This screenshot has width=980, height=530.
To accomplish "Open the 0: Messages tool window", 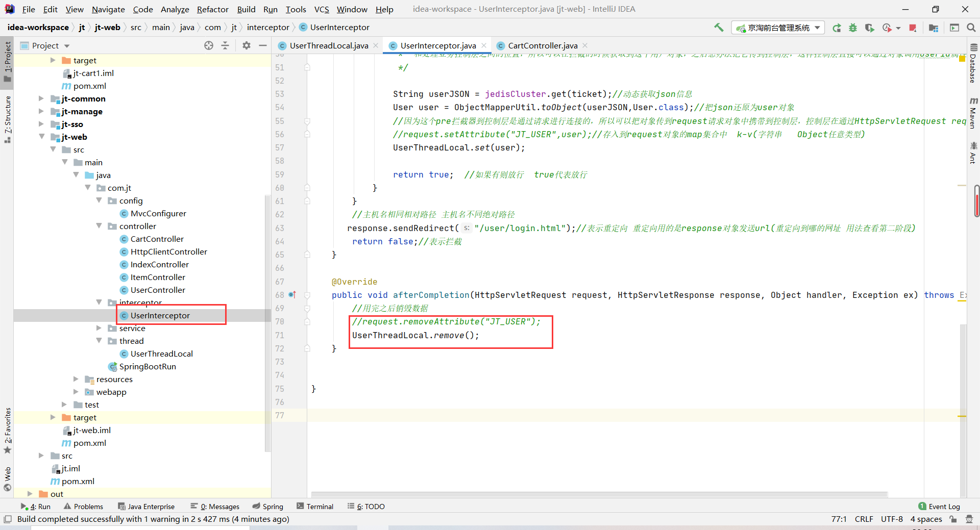I will (x=215, y=507).
